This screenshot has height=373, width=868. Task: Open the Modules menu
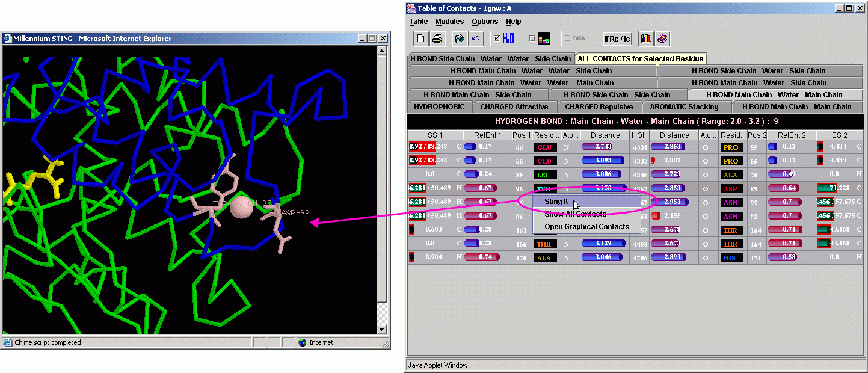(449, 22)
